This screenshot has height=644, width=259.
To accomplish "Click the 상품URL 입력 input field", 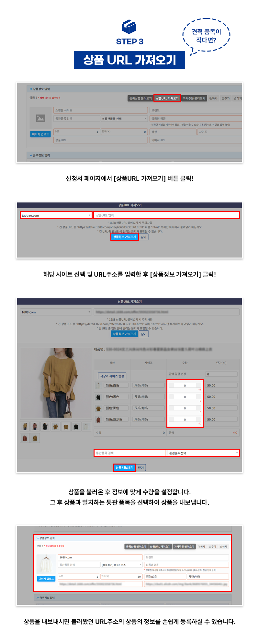I will (x=166, y=215).
